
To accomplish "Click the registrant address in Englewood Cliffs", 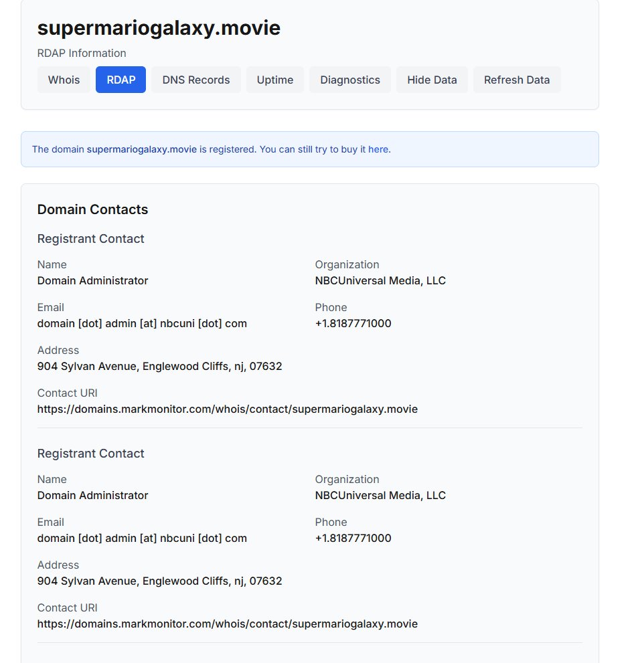I will (159, 366).
